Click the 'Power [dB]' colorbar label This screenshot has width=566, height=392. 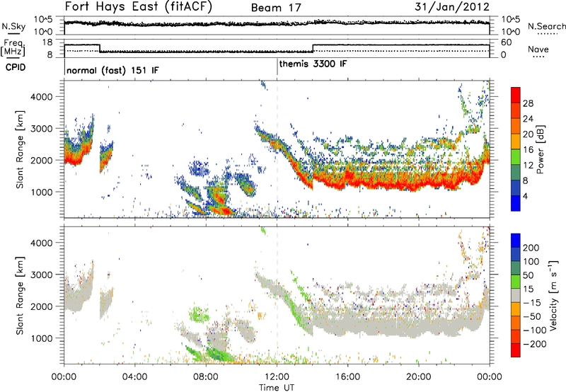tap(540, 149)
